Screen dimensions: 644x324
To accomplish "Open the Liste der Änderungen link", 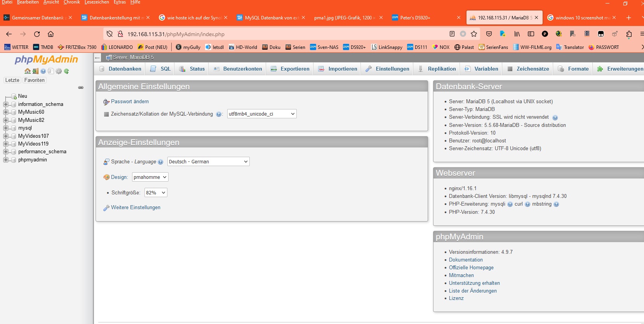I will click(473, 291).
